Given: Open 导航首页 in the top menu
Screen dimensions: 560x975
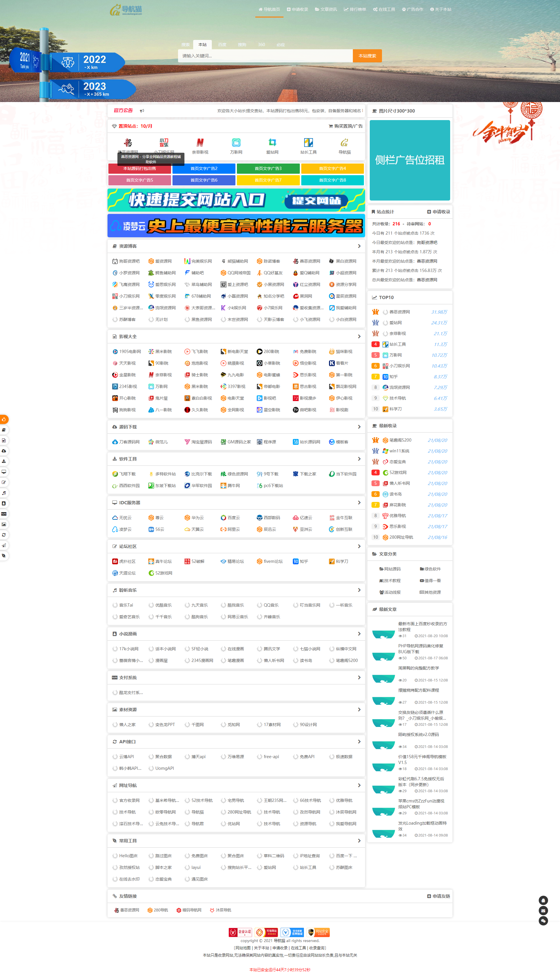Looking at the screenshot, I should [269, 10].
